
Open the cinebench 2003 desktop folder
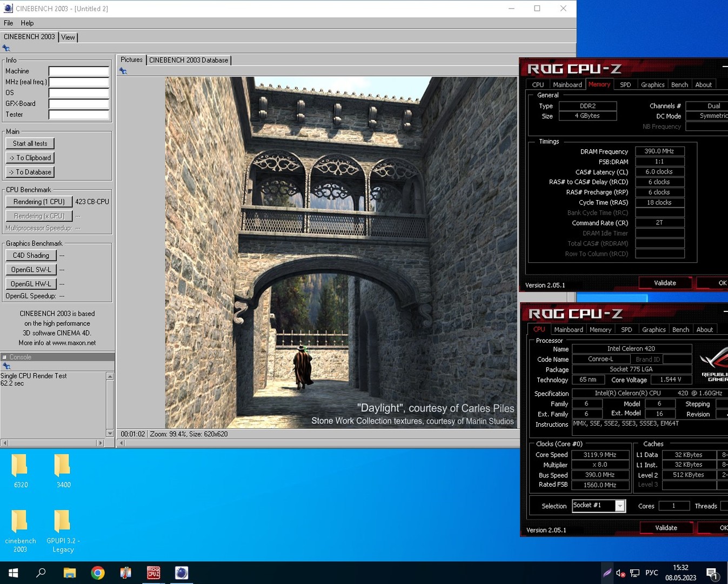[21, 531]
